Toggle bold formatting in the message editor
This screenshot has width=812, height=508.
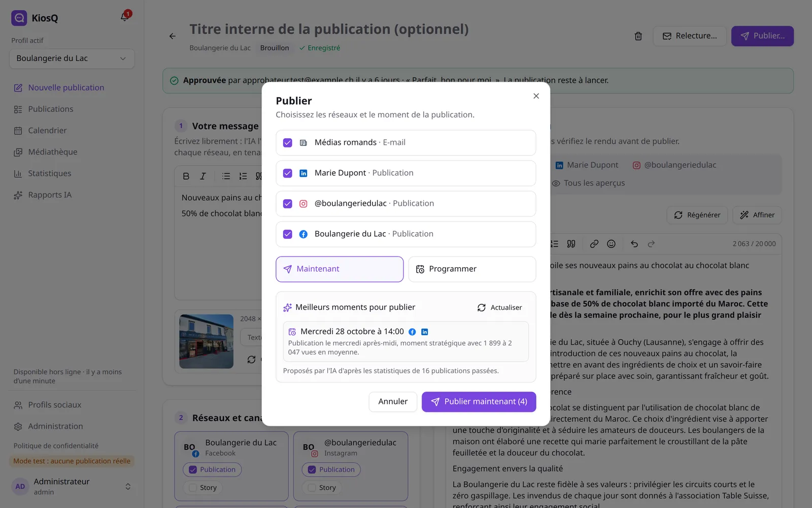tap(186, 176)
